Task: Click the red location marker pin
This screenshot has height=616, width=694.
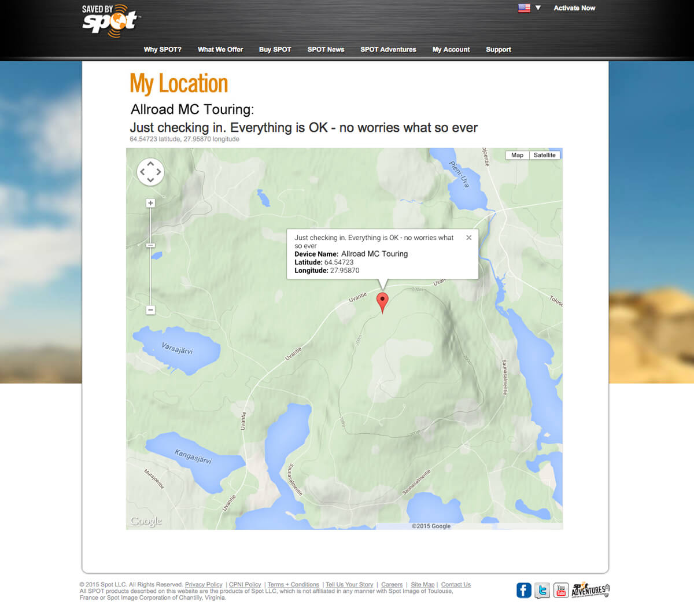Action: click(382, 303)
